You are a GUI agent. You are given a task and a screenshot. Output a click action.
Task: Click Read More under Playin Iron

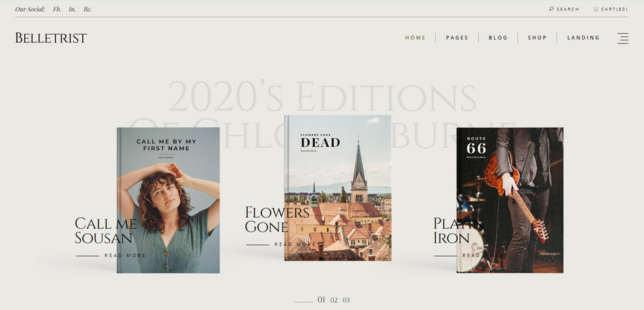tap(482, 255)
